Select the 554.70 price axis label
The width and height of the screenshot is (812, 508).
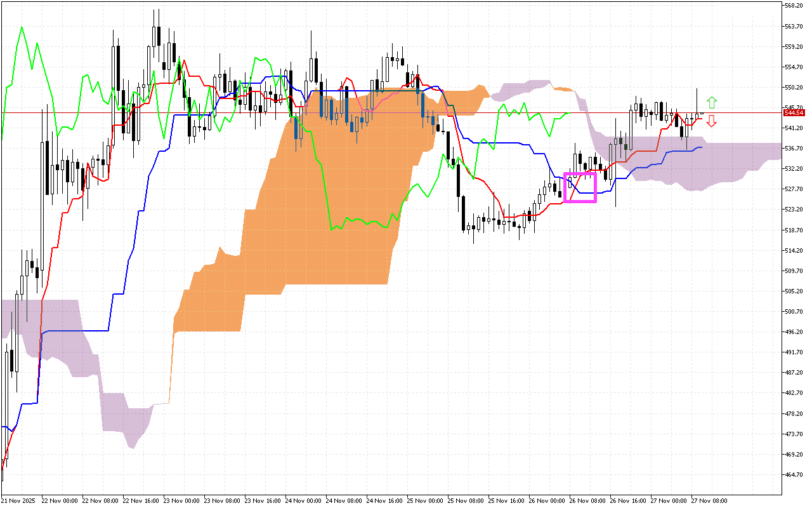point(794,67)
